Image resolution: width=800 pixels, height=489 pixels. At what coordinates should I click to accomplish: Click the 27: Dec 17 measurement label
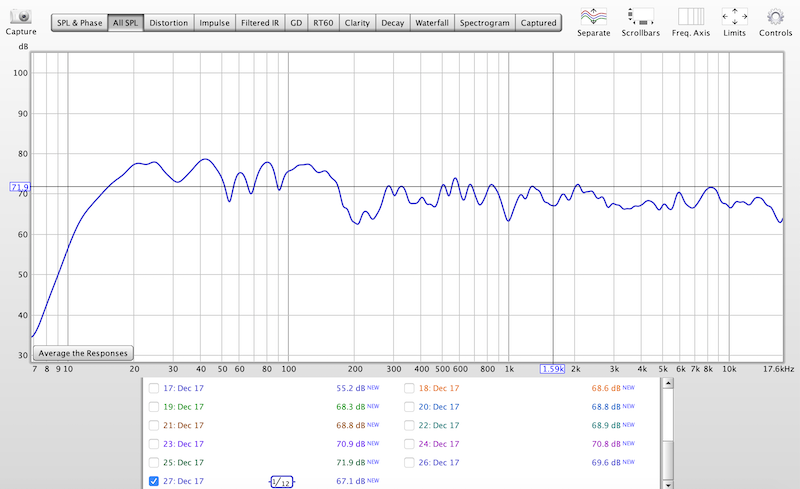183,481
